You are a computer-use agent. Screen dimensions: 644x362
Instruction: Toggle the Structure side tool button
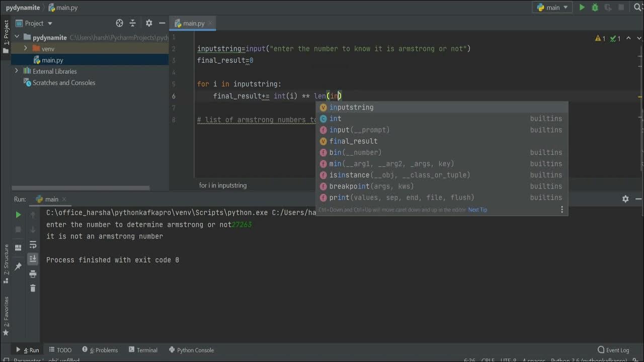pyautogui.click(x=6, y=263)
